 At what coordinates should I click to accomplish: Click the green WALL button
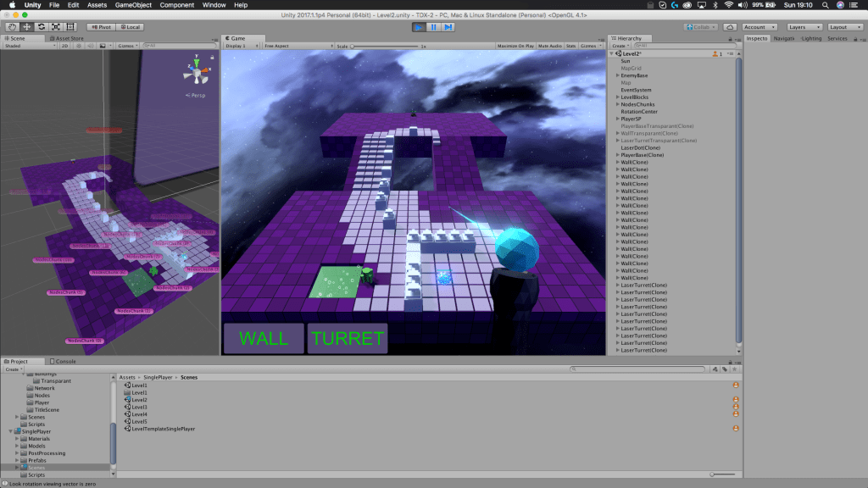263,338
